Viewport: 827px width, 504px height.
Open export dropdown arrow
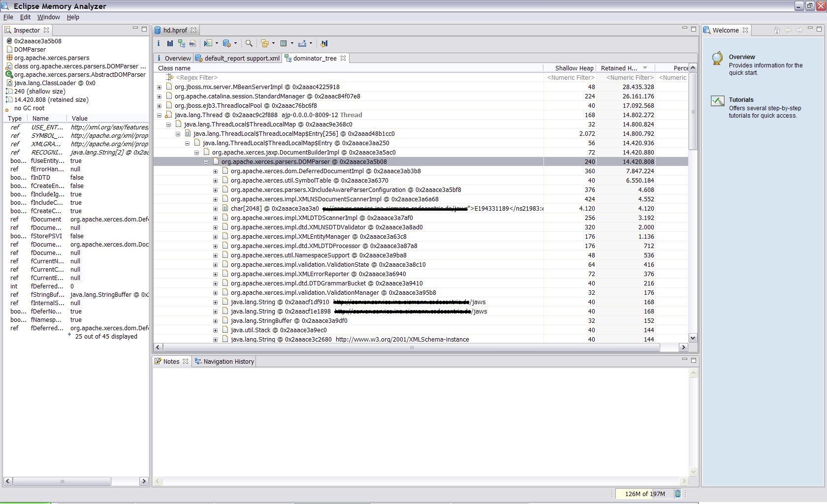tap(311, 43)
